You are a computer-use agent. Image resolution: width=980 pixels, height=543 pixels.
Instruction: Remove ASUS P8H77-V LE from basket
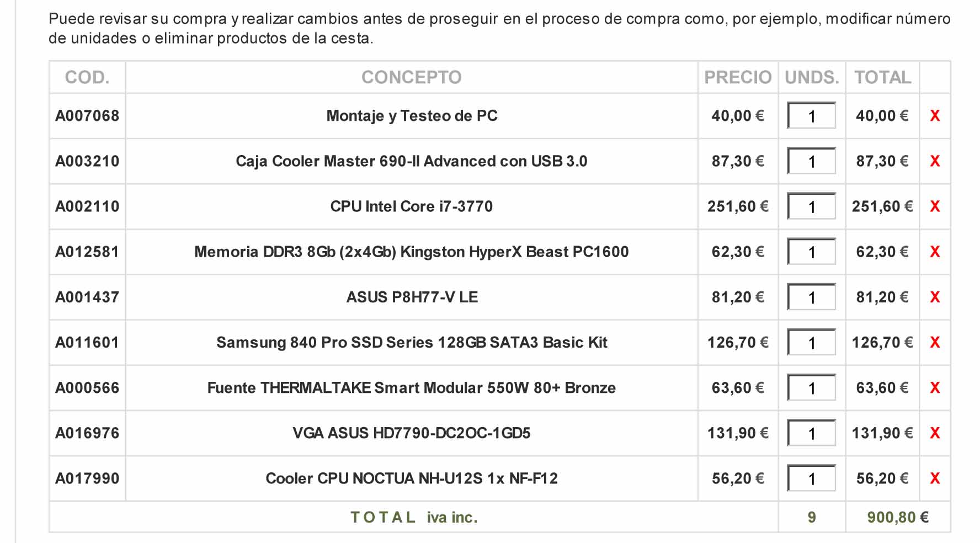tap(935, 297)
